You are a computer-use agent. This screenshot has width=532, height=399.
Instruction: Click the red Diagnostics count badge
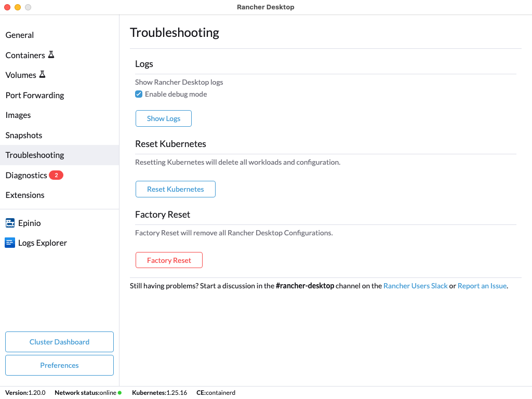tap(56, 175)
